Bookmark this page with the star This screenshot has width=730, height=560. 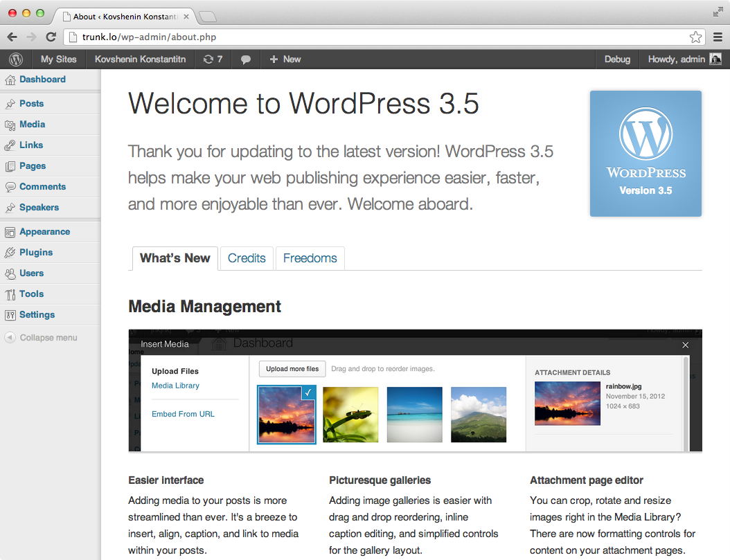[695, 37]
